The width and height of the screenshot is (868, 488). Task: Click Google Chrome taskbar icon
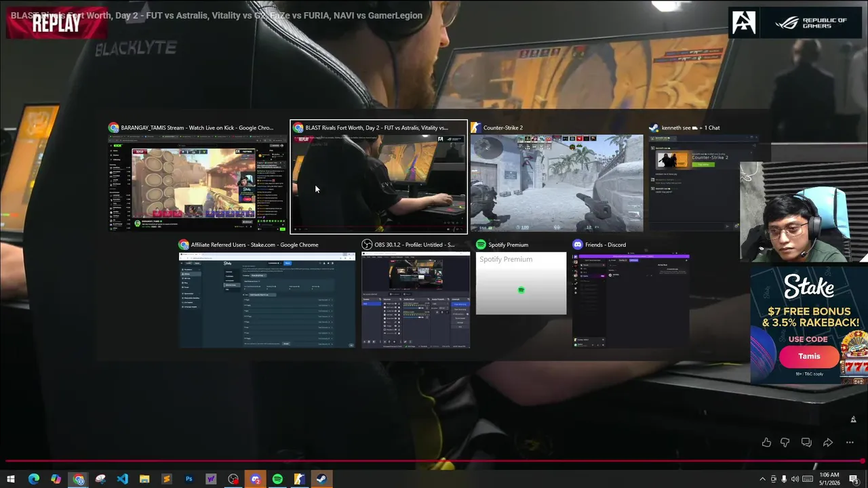pyautogui.click(x=79, y=479)
